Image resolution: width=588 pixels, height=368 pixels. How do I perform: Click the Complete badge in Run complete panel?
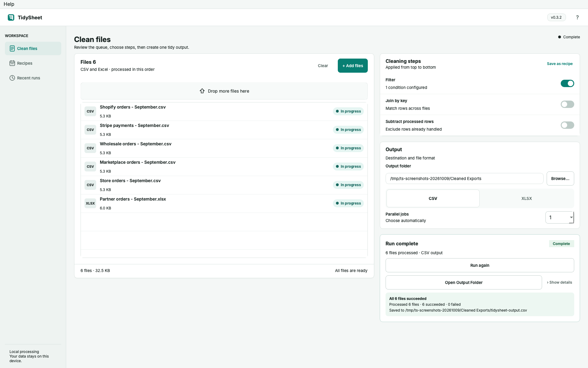561,244
